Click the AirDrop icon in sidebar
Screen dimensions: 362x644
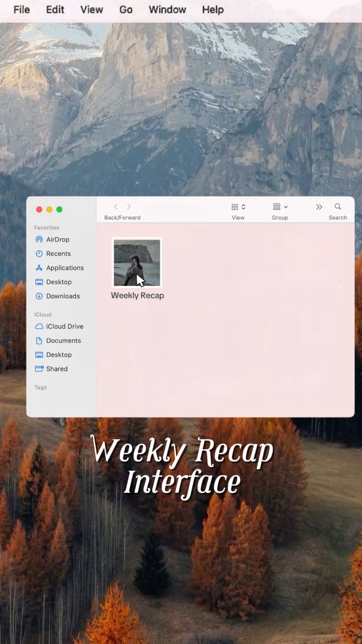tap(39, 239)
